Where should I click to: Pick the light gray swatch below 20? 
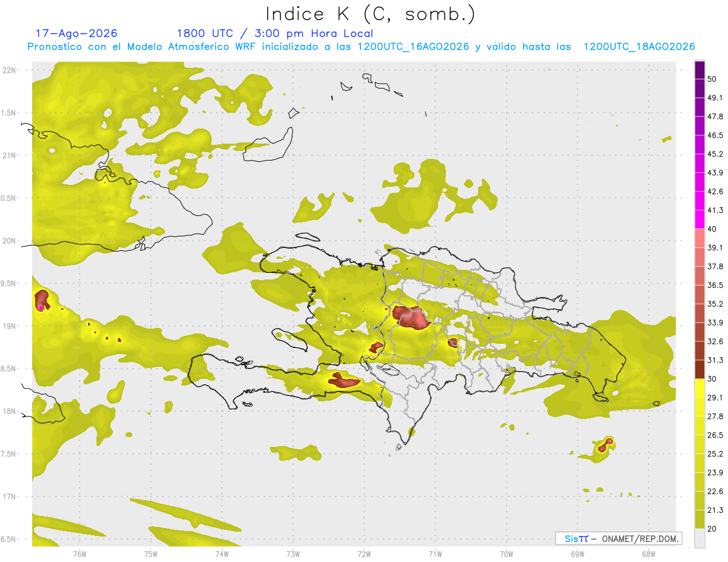click(699, 538)
